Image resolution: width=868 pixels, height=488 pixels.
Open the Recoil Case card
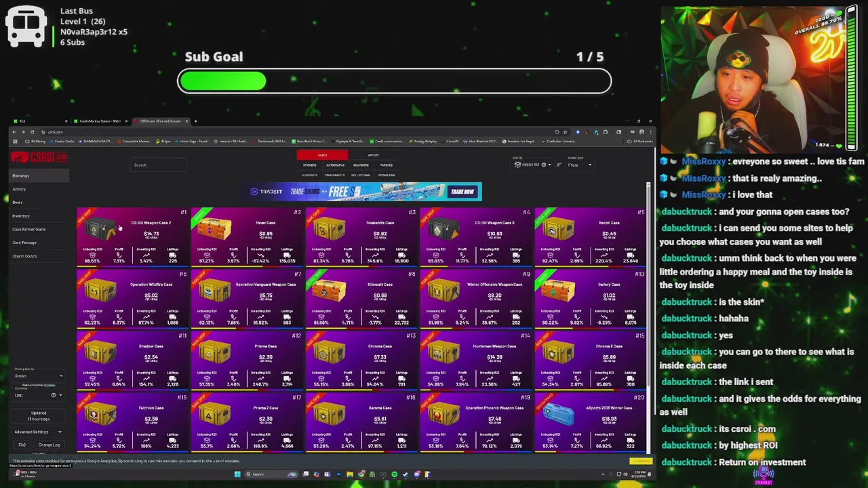point(590,237)
